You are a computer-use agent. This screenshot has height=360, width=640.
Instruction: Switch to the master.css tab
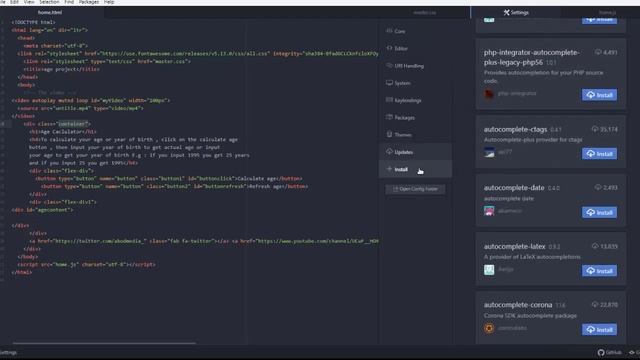424,12
